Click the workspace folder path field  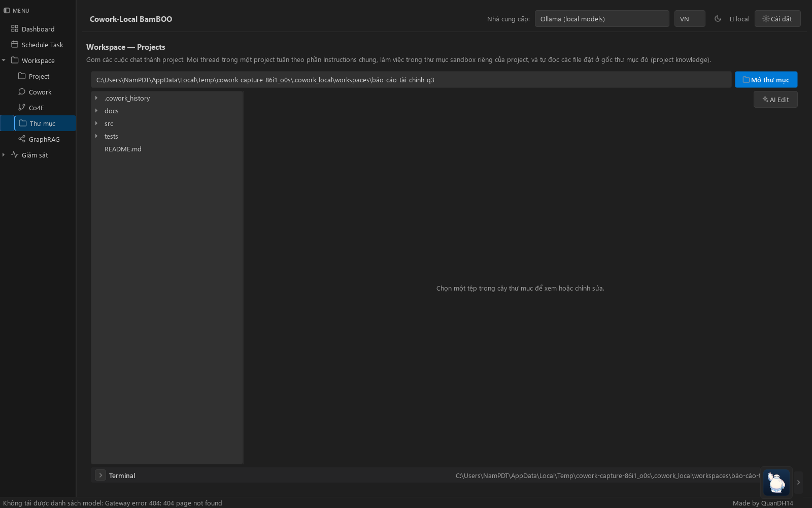[x=411, y=80]
